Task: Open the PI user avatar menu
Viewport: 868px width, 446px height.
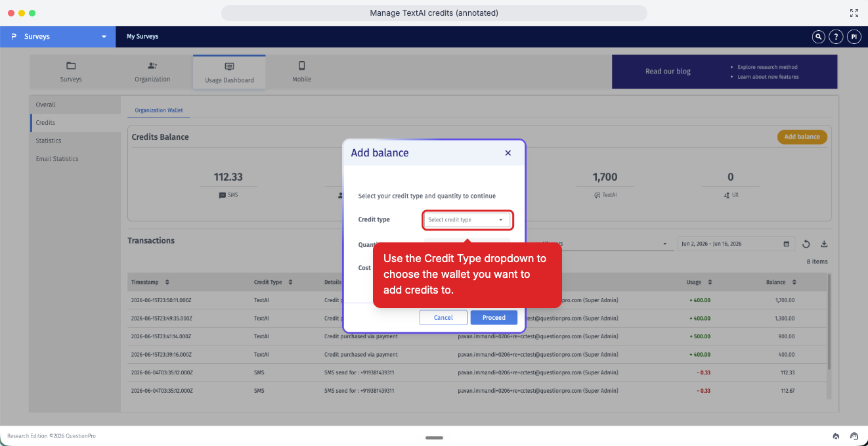Action: coord(854,37)
